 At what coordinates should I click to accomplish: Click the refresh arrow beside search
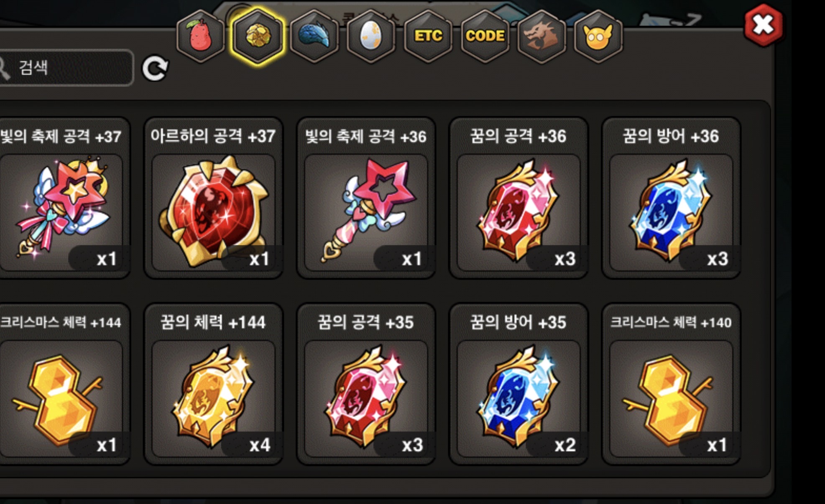[x=155, y=68]
